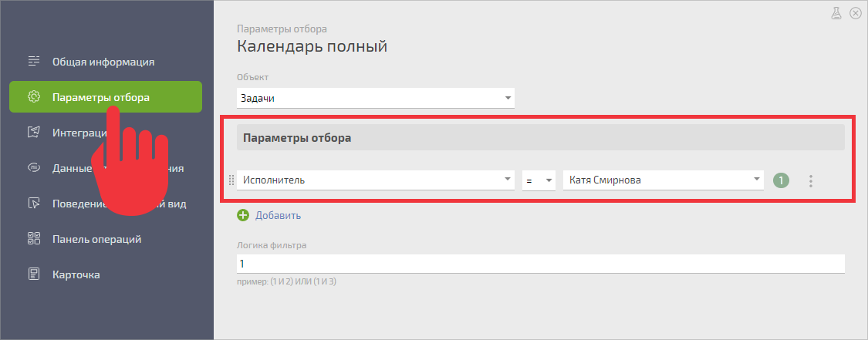Image resolution: width=868 pixels, height=340 pixels.
Task: Open the Катя Смирнова value dropdown
Action: 664,180
